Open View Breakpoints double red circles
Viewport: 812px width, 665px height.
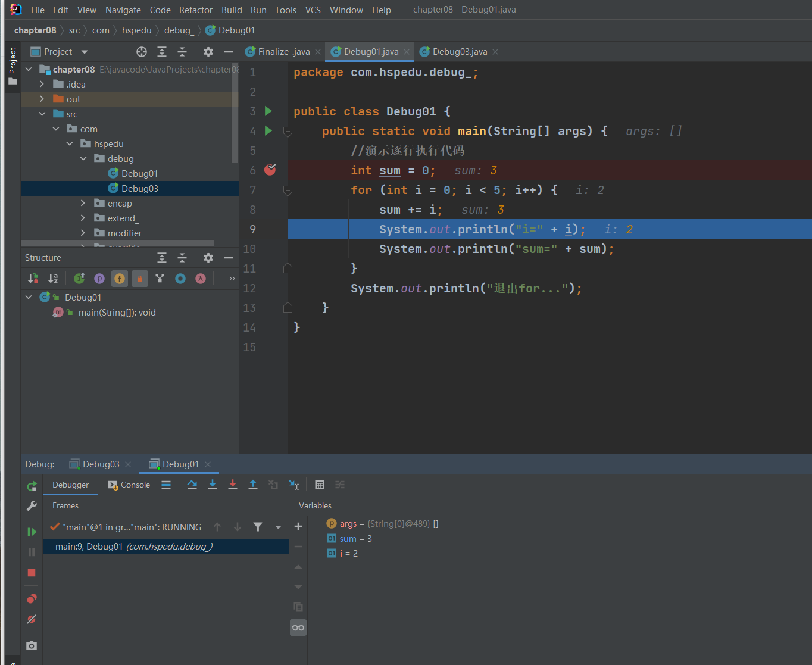click(x=32, y=598)
